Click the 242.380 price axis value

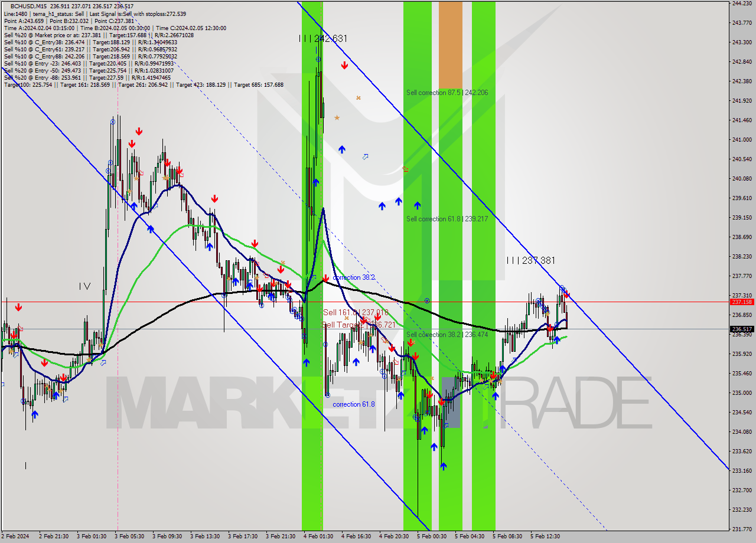(x=741, y=81)
